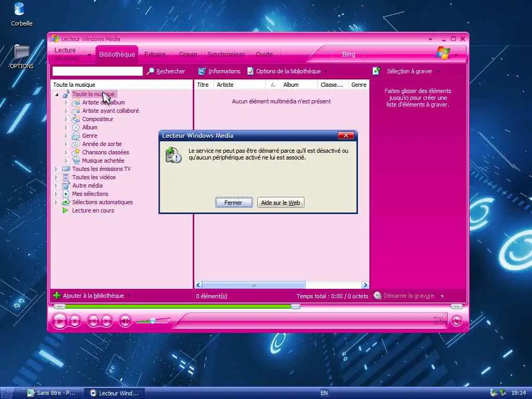Select the Genre icon in tree
Screen dimensions: 532x399
click(x=76, y=136)
